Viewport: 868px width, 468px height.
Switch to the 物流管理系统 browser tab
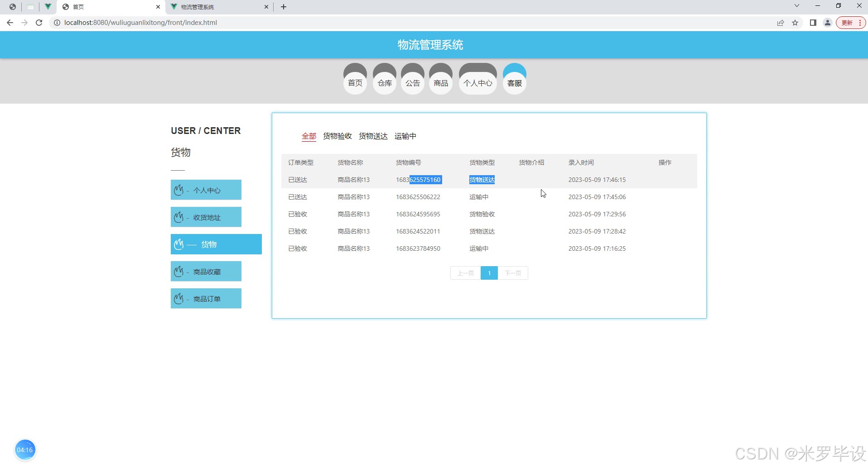coord(219,7)
